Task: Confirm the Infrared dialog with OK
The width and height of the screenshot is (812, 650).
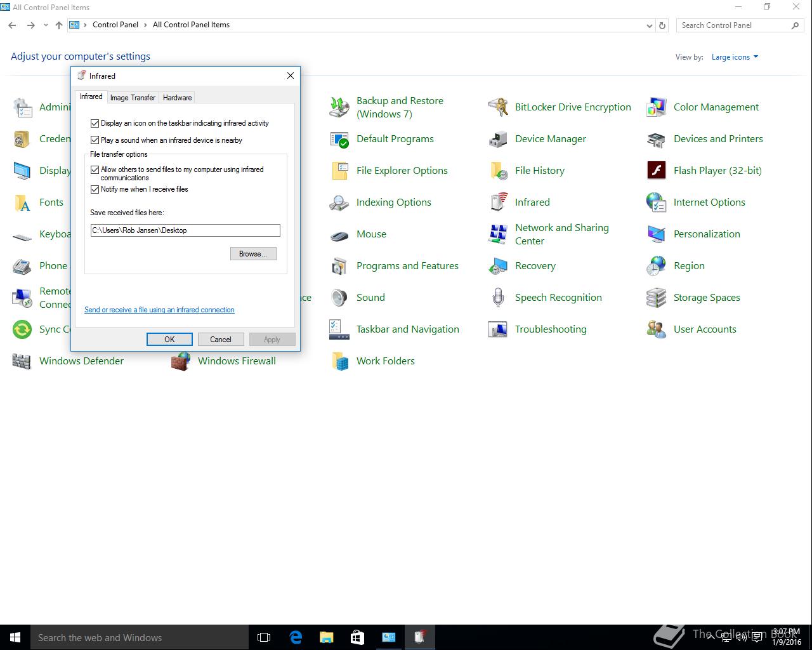Action: 169,340
